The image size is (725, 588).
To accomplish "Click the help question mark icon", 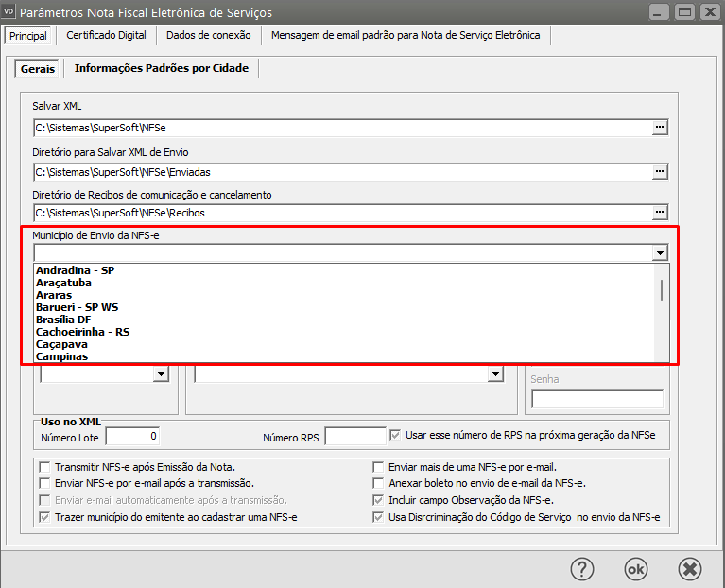I will tap(582, 569).
